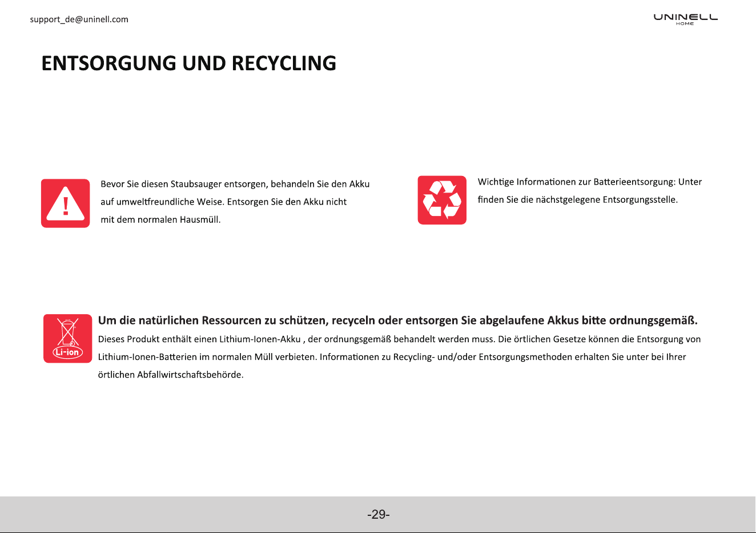Click the red warning triangle icon

(x=65, y=203)
